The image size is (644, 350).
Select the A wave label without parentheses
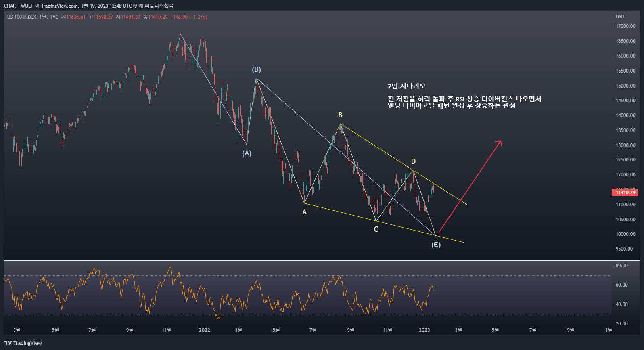pos(305,212)
